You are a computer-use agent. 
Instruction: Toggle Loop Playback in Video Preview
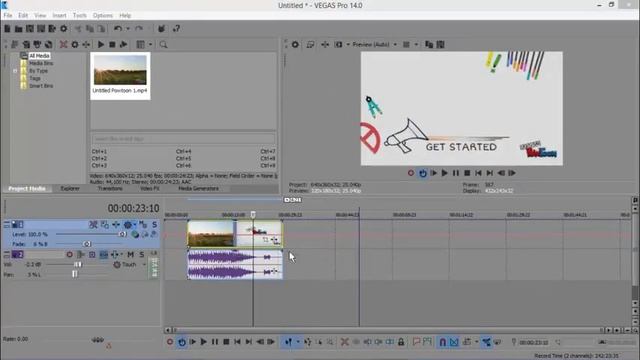tap(422, 173)
